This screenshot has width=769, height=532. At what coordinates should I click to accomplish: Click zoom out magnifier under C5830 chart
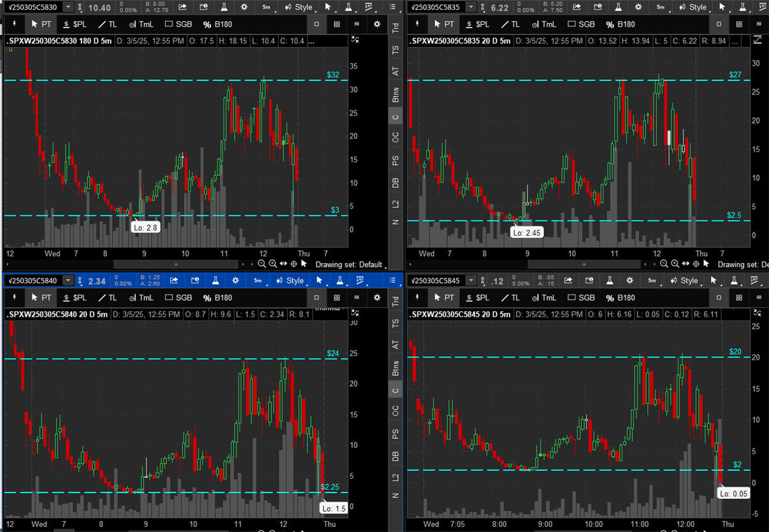click(x=262, y=264)
